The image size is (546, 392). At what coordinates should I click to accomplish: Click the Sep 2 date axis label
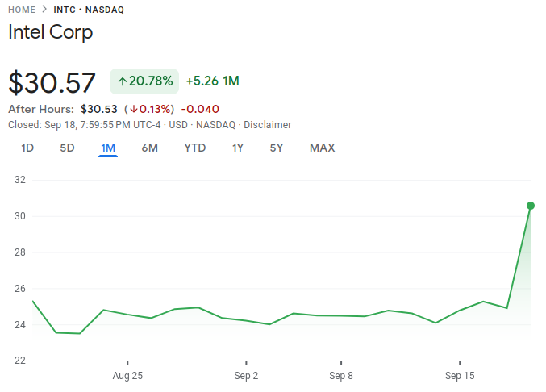point(246,376)
